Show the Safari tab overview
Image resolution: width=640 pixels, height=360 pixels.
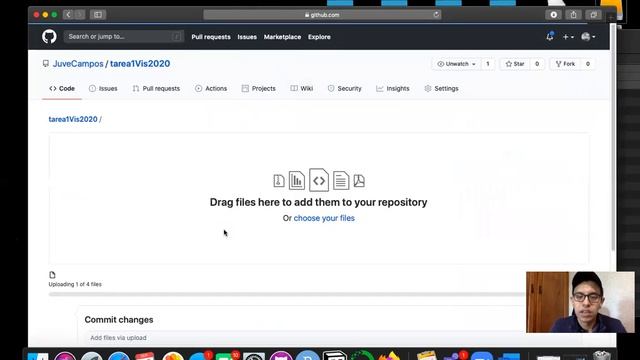click(593, 15)
